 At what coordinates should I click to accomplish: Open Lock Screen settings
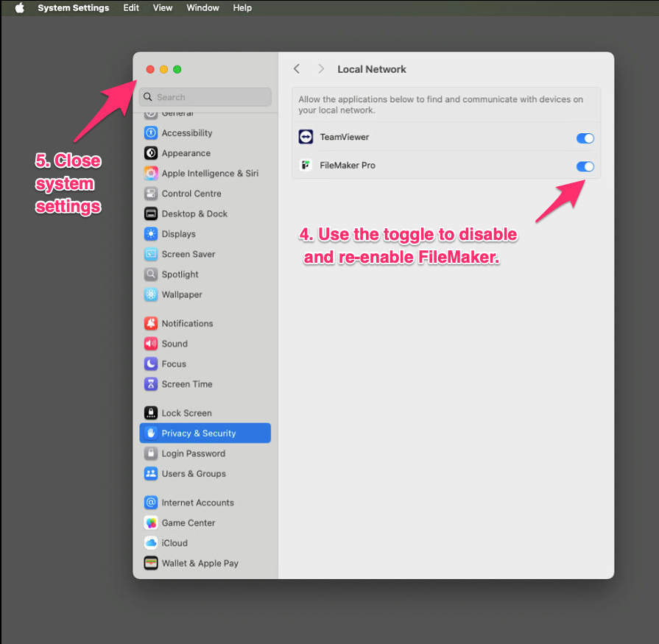tap(205, 413)
